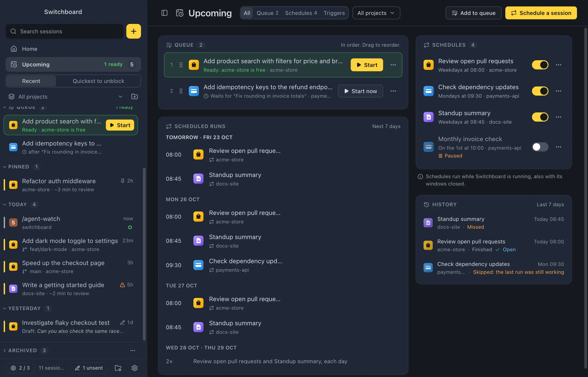Image resolution: width=588 pixels, height=377 pixels.
Task: Open more options for Review open pull requests schedule
Action: (558, 65)
